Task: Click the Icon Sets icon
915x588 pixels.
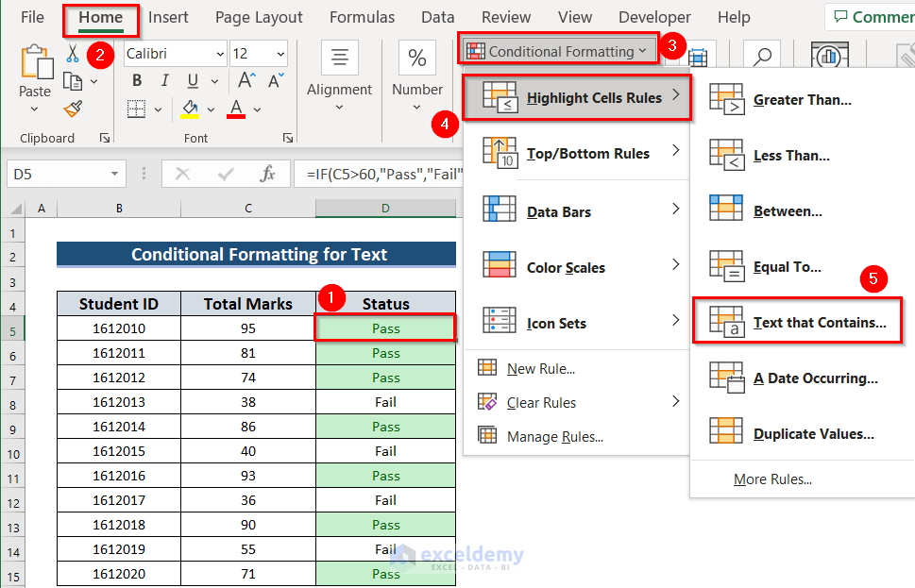Action: (500, 320)
